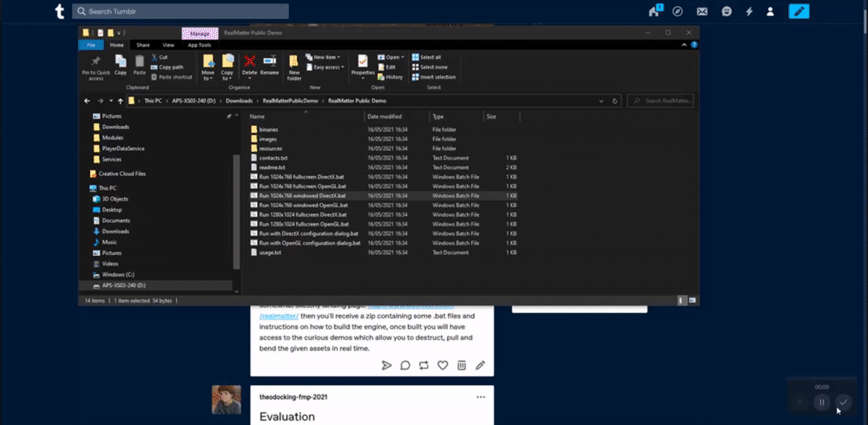Select This PC in the navigation pane
The image size is (868, 425).
click(107, 188)
